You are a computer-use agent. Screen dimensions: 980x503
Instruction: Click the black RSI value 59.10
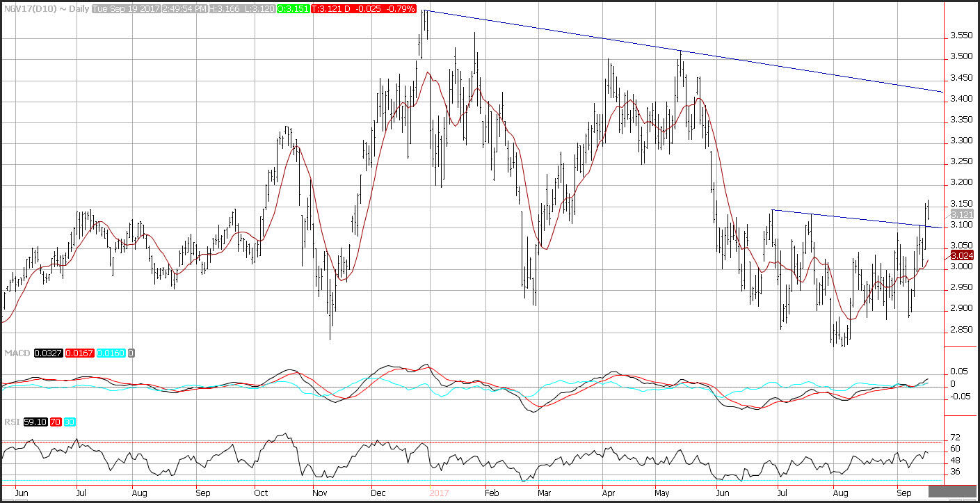(x=35, y=422)
